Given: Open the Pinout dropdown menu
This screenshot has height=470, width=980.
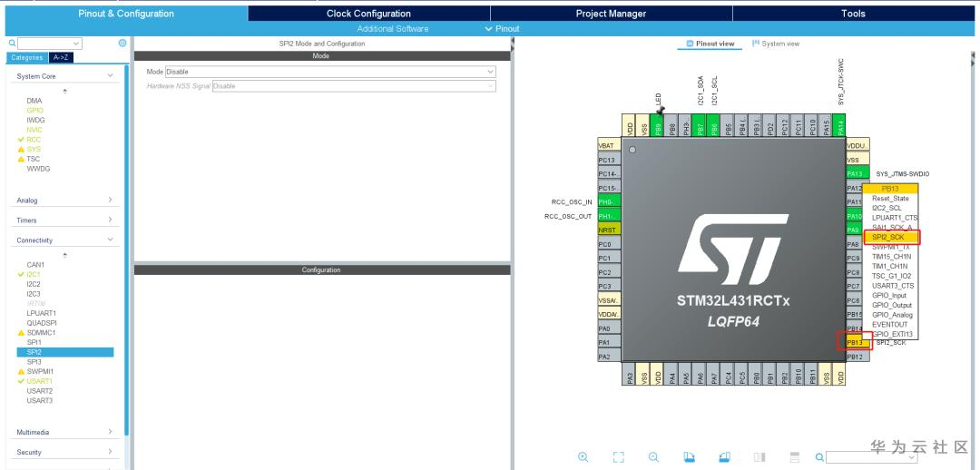Looking at the screenshot, I should pos(503,29).
